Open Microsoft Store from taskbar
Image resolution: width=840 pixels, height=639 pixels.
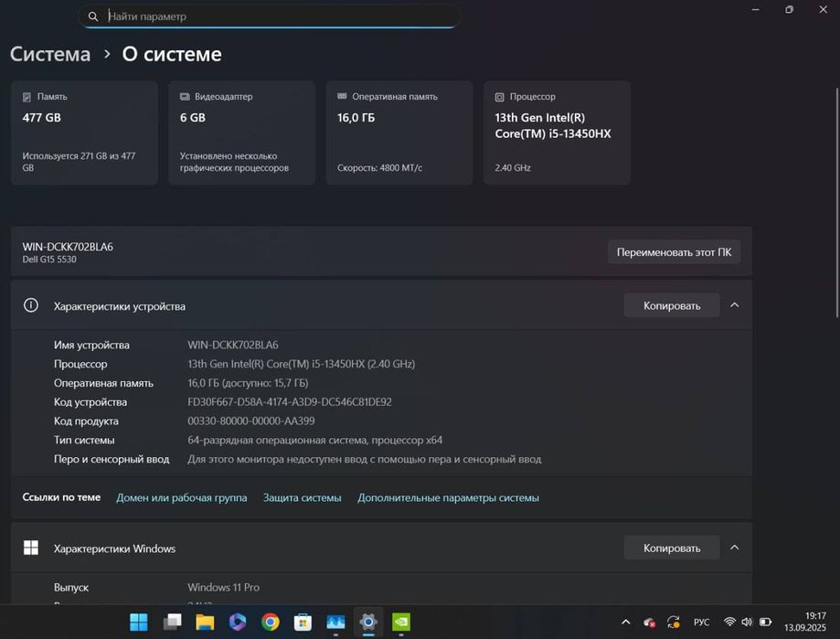pyautogui.click(x=303, y=622)
